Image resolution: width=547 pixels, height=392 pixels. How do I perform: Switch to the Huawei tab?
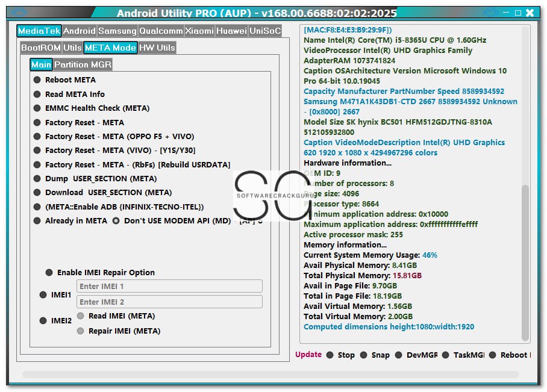231,31
